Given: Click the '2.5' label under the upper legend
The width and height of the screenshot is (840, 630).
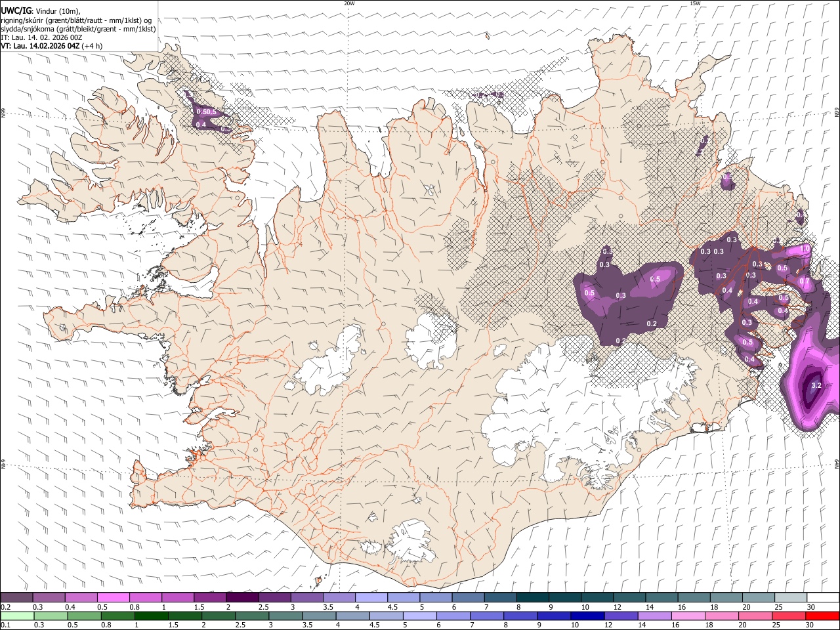Looking at the screenshot, I should point(264,607).
